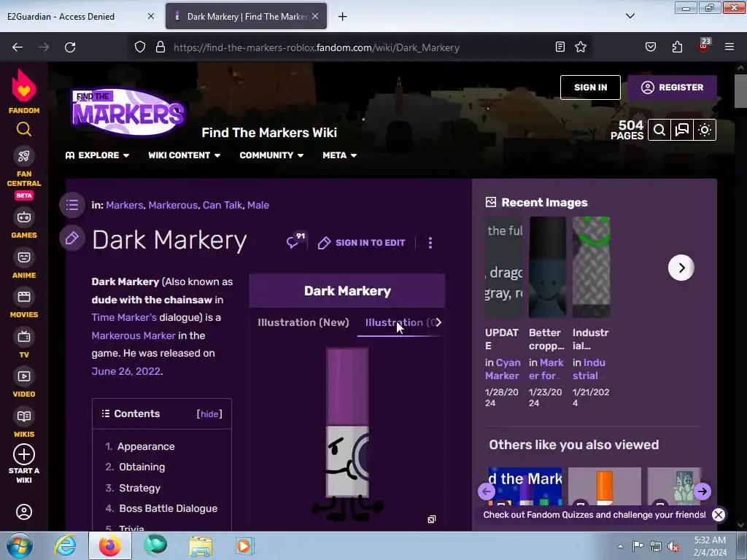Open Internet Explorer from taskbar
The width and height of the screenshot is (747, 560).
[65, 545]
